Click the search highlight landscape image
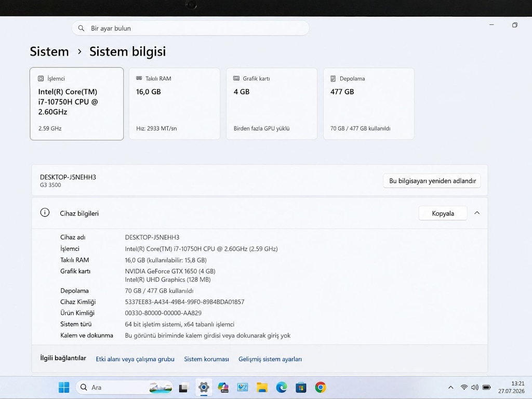The width and height of the screenshot is (532, 399). click(x=160, y=388)
